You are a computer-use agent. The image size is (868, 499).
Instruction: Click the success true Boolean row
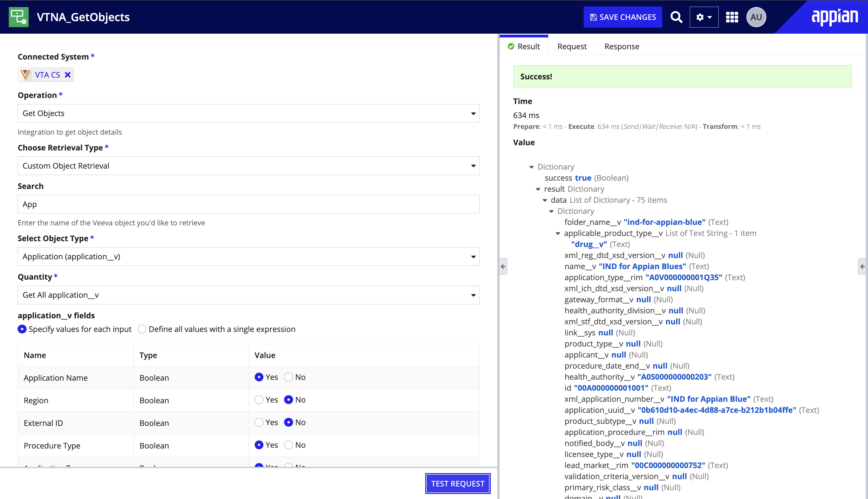pos(586,178)
